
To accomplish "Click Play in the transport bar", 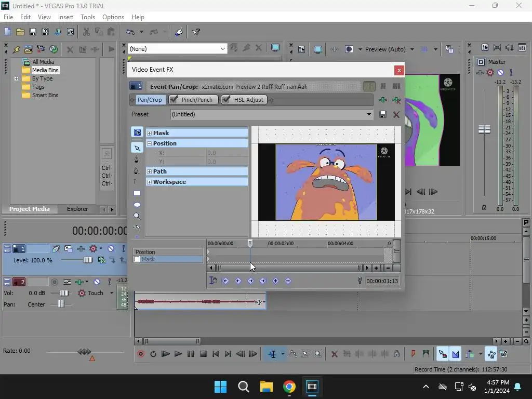I will click(x=178, y=354).
